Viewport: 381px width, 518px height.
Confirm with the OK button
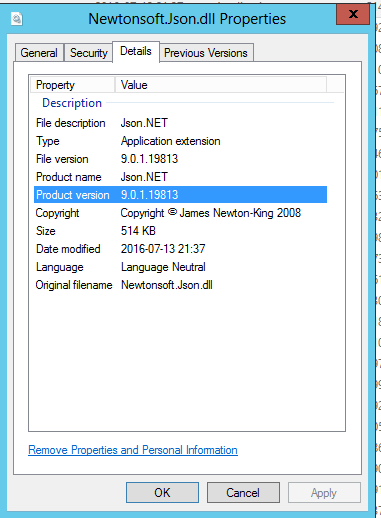(162, 492)
